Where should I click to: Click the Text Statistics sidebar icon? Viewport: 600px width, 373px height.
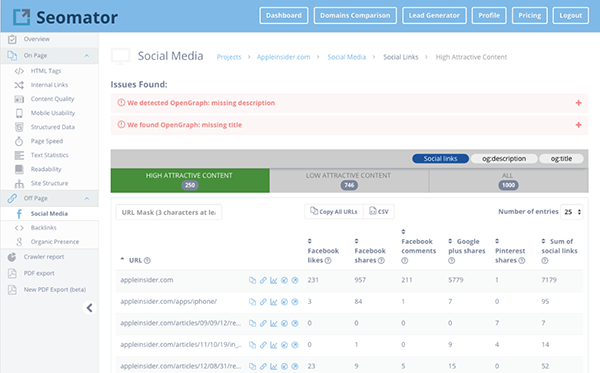pyautogui.click(x=19, y=155)
